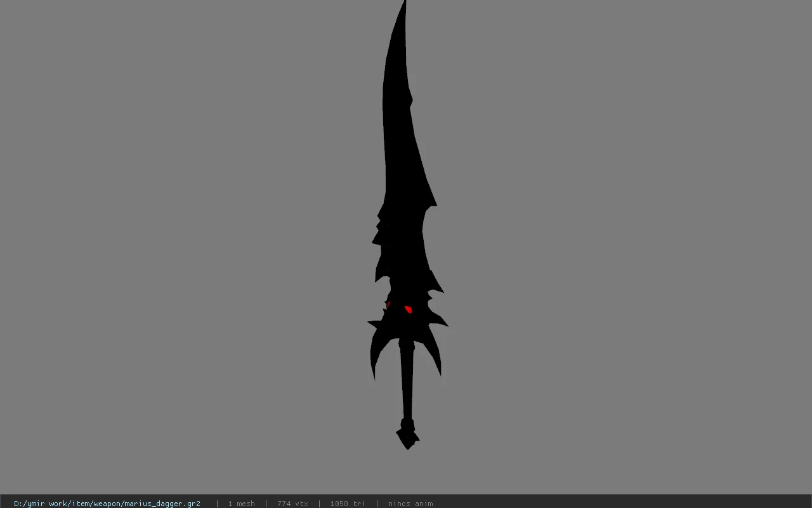
Task: Click the file path marius_dagger.gr2 in status bar
Action: (107, 504)
